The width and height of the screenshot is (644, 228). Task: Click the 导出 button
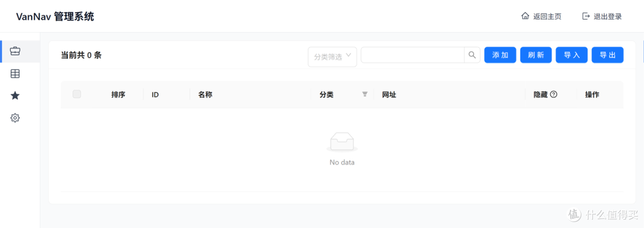pos(608,55)
